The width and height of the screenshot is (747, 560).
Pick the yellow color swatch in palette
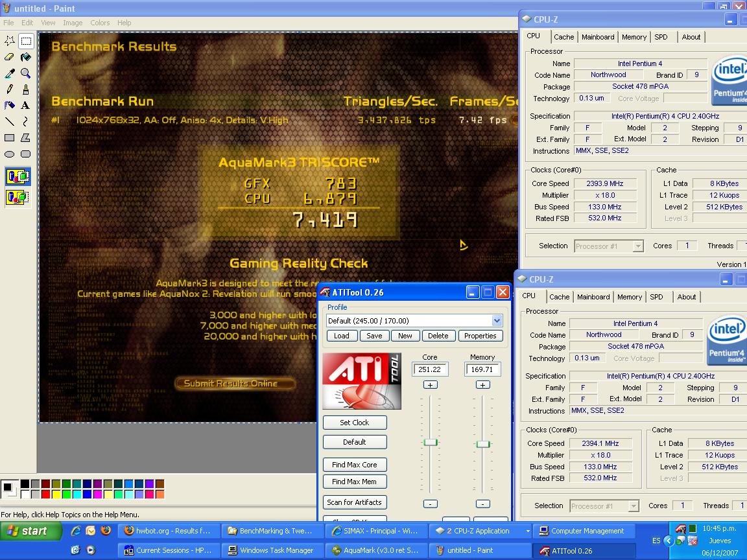[56, 495]
